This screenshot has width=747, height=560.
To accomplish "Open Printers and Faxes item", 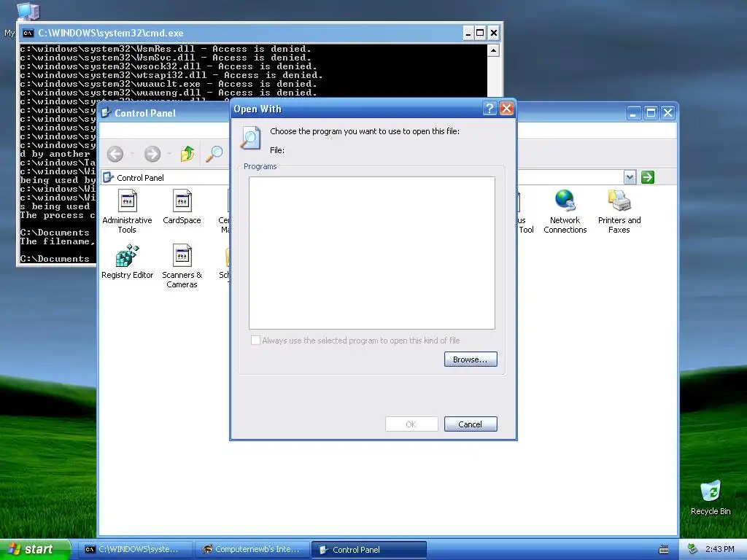I will (619, 211).
